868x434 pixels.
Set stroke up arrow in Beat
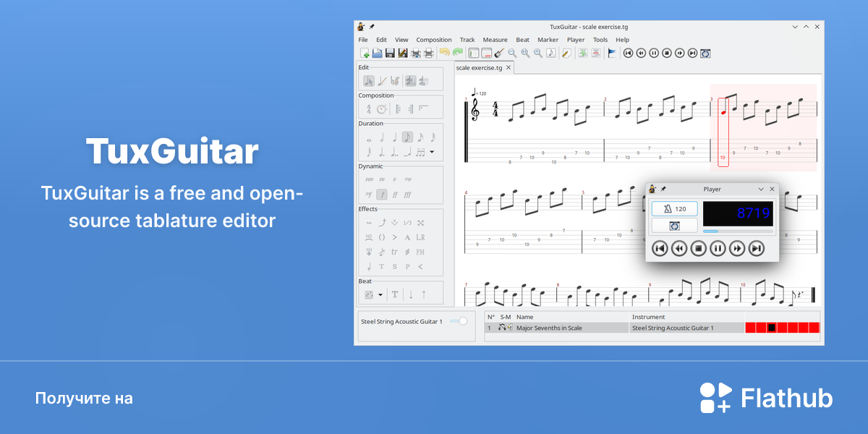click(424, 294)
